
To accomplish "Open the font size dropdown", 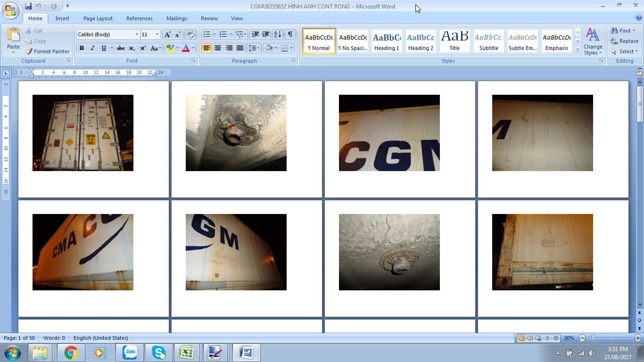I will [x=157, y=34].
